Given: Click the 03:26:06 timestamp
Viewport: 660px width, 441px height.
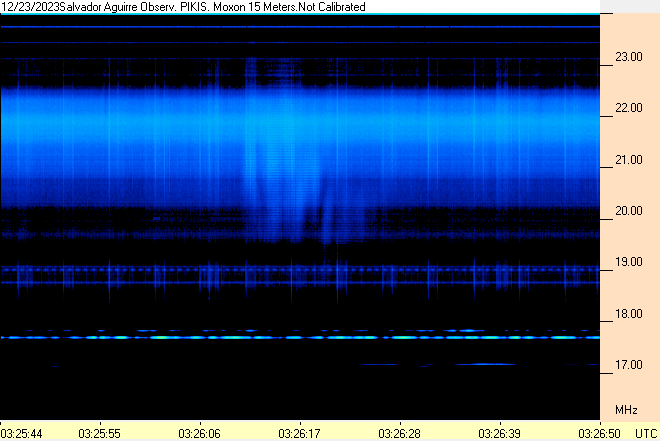Looking at the screenshot, I should pos(200,433).
